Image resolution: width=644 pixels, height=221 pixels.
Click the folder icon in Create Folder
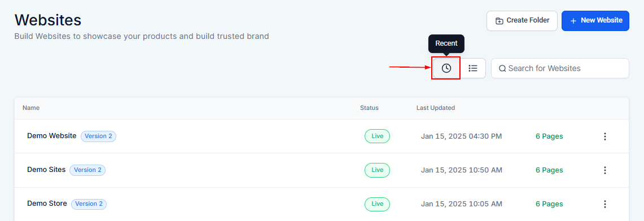coord(500,20)
